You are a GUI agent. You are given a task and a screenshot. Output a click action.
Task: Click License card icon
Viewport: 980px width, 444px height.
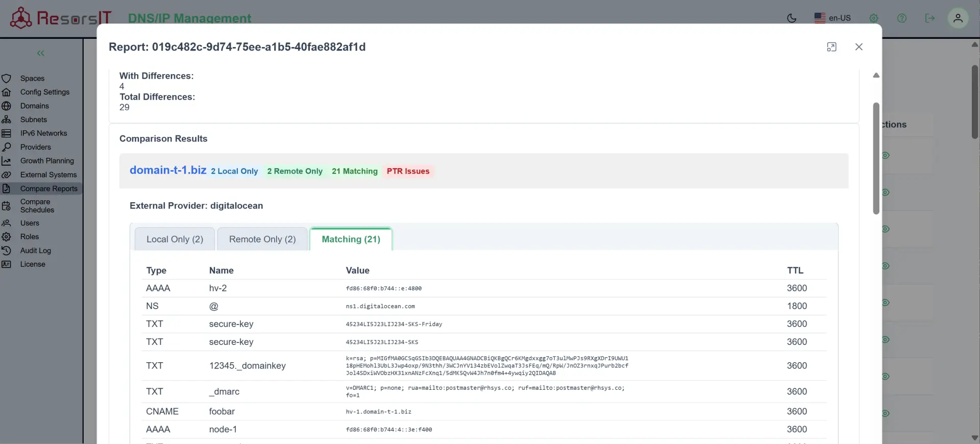click(x=6, y=264)
